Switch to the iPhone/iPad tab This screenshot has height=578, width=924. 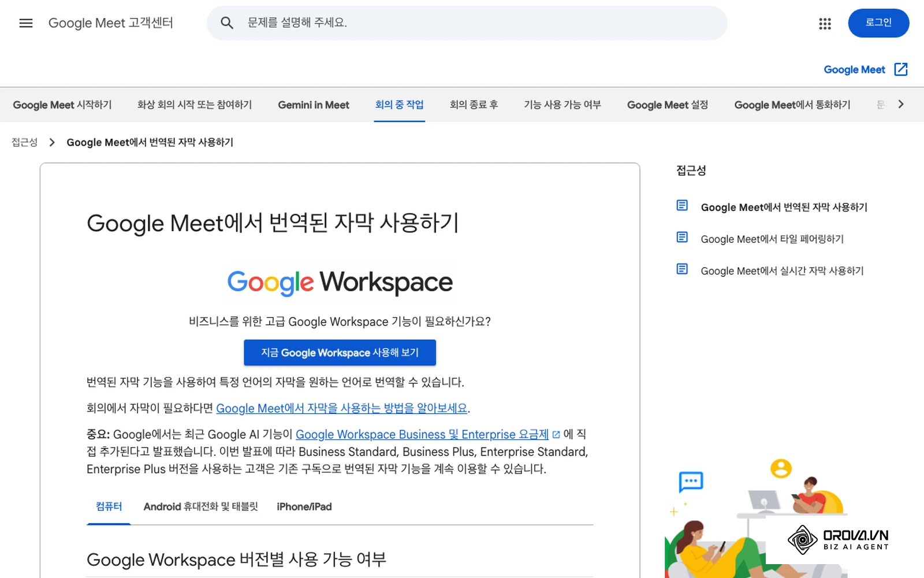(x=304, y=507)
